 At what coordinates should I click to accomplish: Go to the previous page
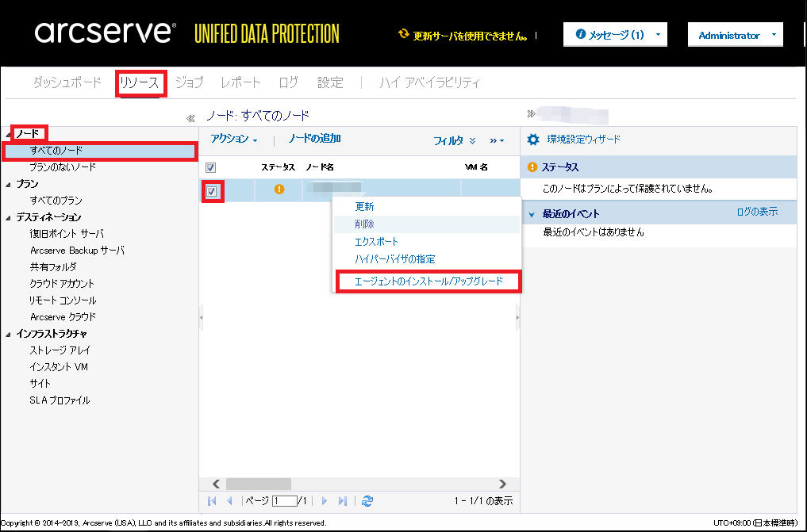229,500
